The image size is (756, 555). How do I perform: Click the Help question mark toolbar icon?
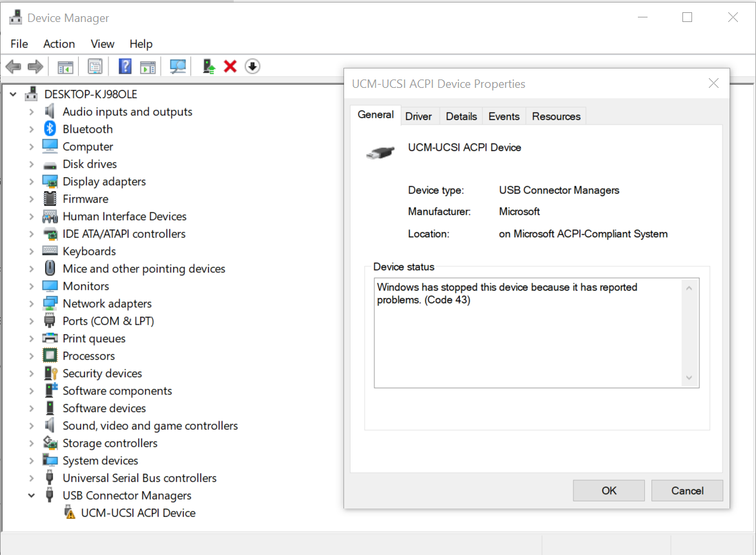(125, 66)
